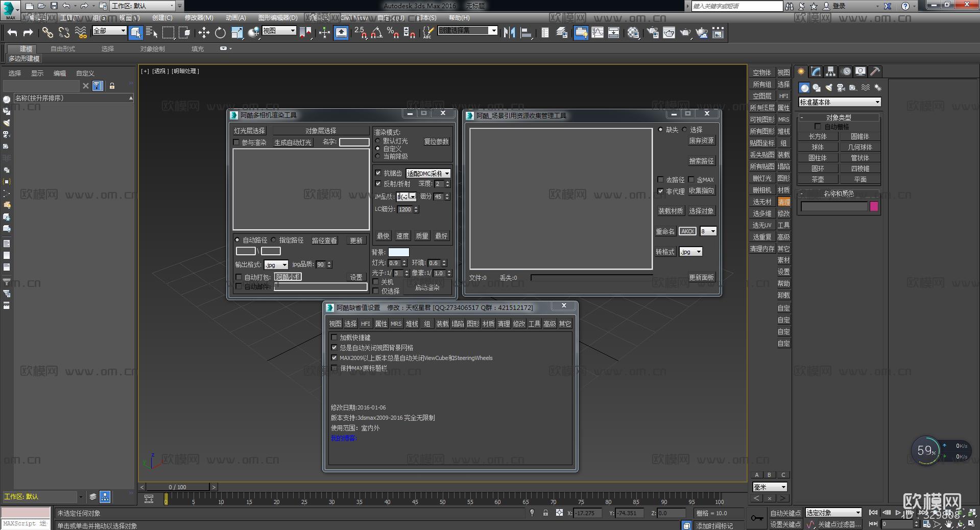This screenshot has width=980, height=530.
Task: Enable the 加载快捷键 checkbox
Action: [x=335, y=338]
